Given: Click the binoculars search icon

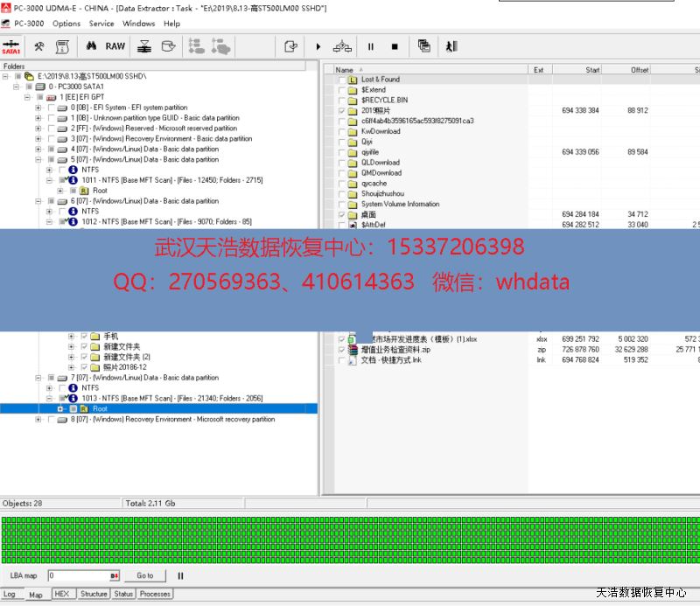Looking at the screenshot, I should [x=90, y=46].
